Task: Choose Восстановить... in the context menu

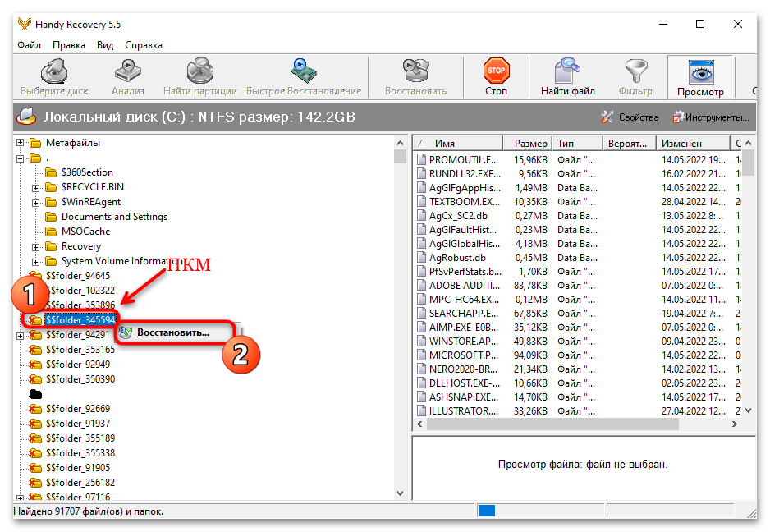Action: pyautogui.click(x=172, y=332)
